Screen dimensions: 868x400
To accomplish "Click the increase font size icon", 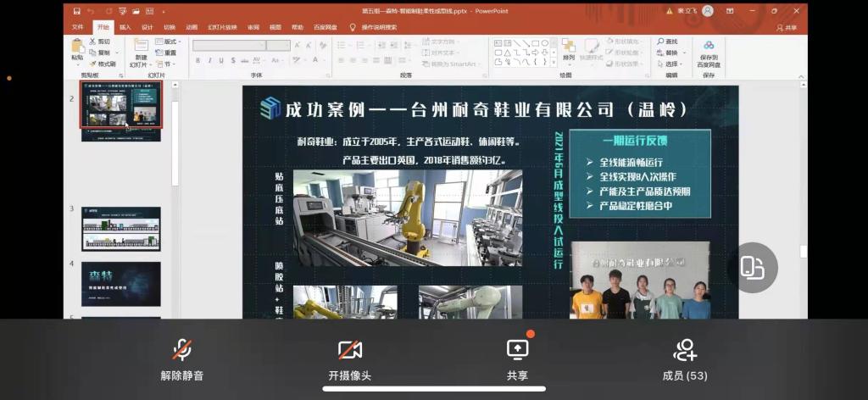I will 298,46.
